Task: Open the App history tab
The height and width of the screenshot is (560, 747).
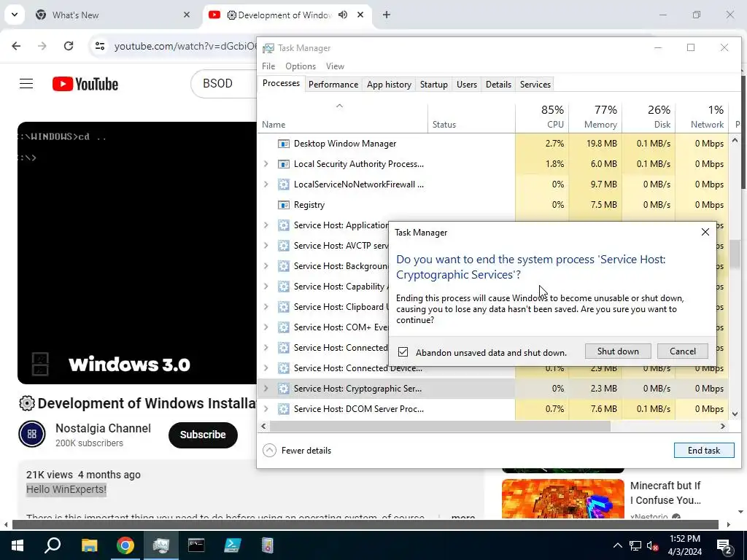Action: [x=389, y=85]
